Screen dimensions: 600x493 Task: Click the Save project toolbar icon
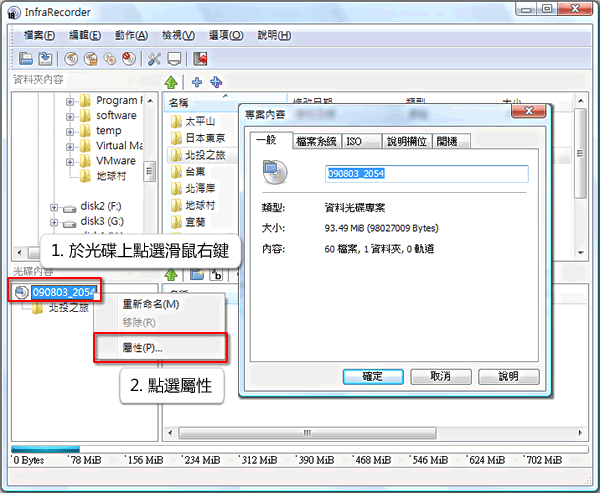pyautogui.click(x=45, y=59)
